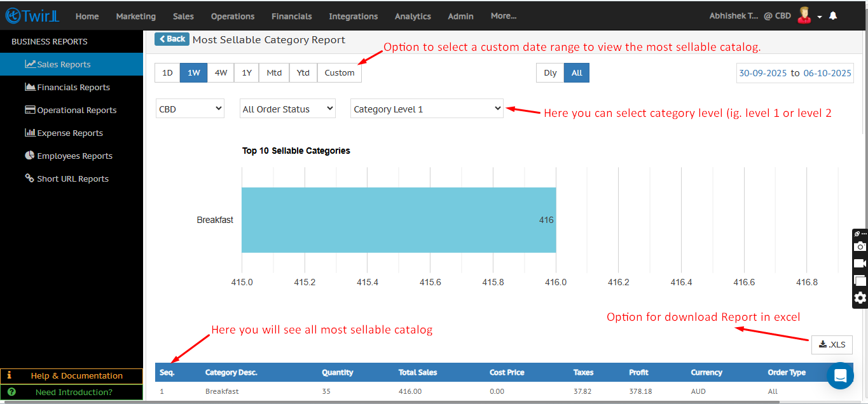Click the notification bell icon

(x=833, y=16)
